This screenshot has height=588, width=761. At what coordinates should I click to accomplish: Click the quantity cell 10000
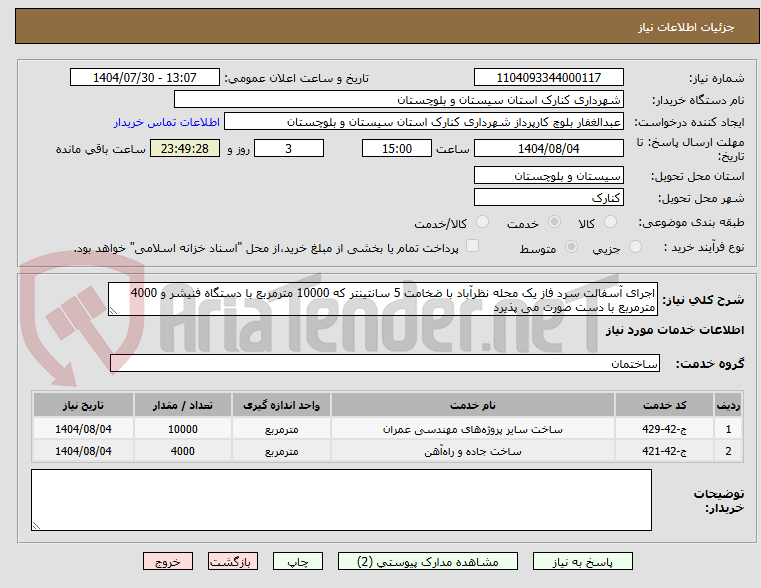click(182, 429)
